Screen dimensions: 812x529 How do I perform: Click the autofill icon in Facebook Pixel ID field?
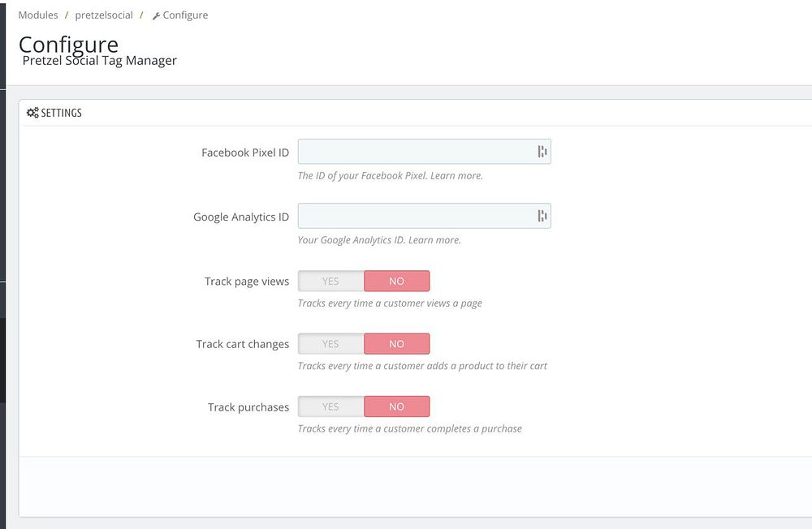coord(542,152)
